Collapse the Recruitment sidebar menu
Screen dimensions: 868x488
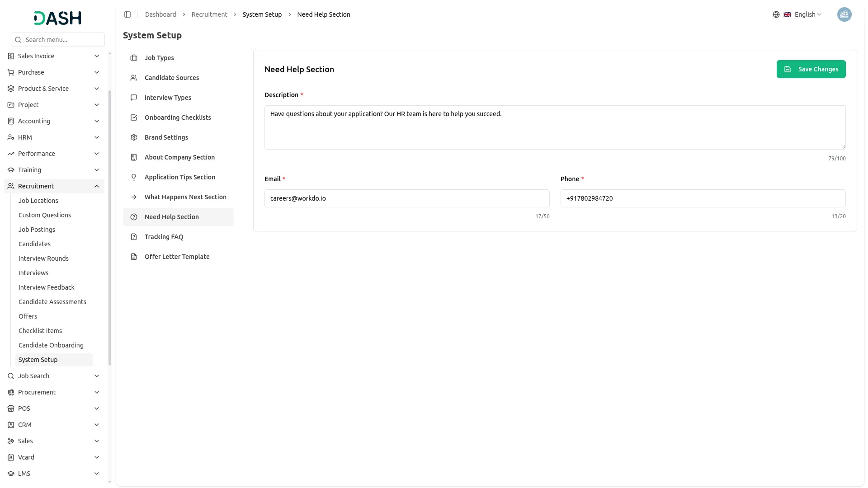(97, 186)
